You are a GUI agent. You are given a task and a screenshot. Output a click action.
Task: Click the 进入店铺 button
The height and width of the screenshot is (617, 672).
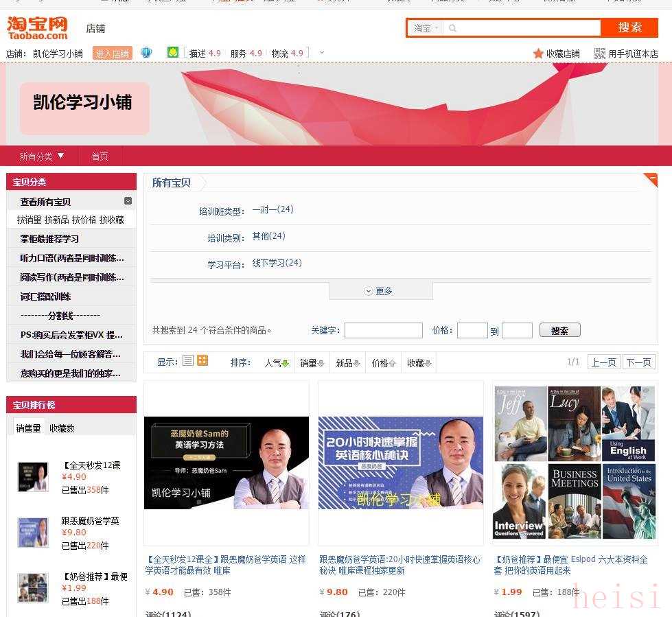pyautogui.click(x=112, y=54)
